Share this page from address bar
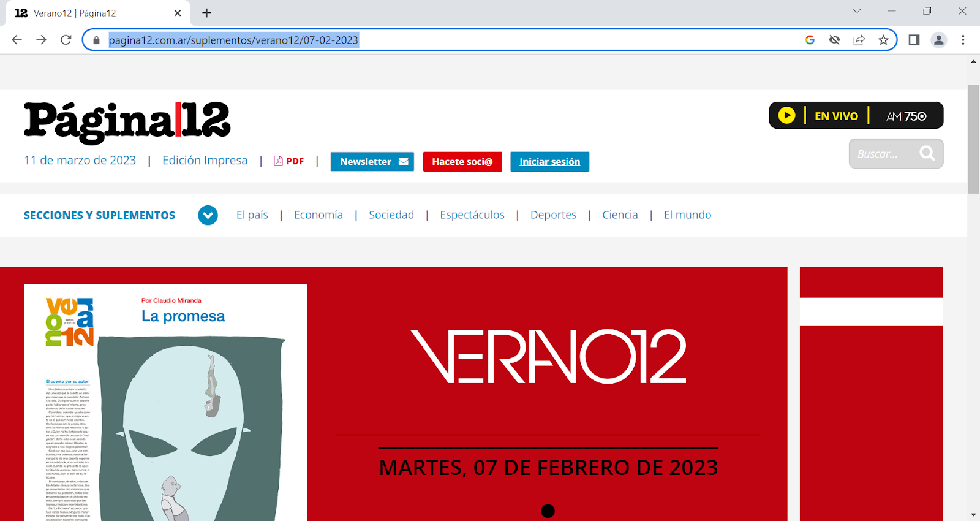The width and height of the screenshot is (980, 521). tap(859, 40)
